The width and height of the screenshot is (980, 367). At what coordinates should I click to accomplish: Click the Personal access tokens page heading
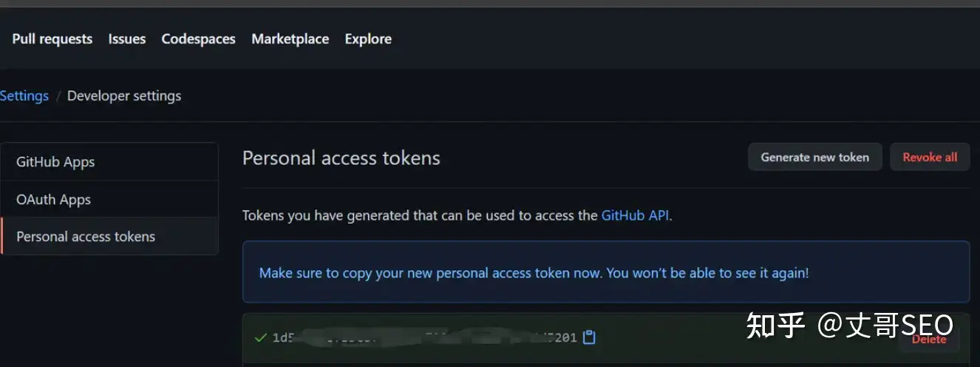coord(341,158)
